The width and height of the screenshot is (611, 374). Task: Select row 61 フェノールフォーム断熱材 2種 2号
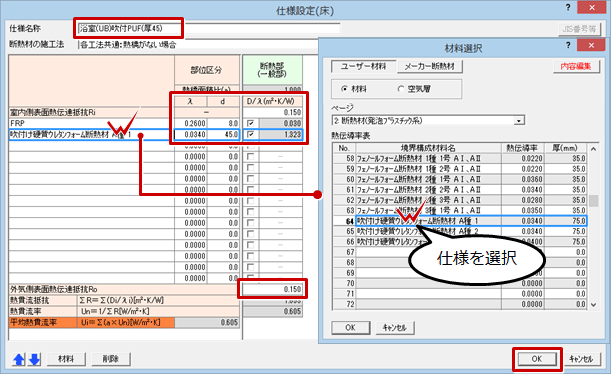tap(460, 190)
